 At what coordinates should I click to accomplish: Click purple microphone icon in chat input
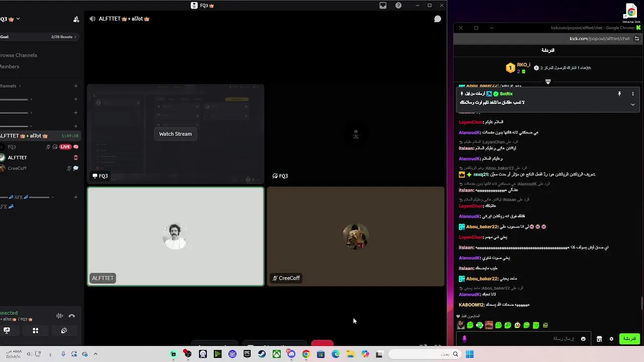point(464,339)
